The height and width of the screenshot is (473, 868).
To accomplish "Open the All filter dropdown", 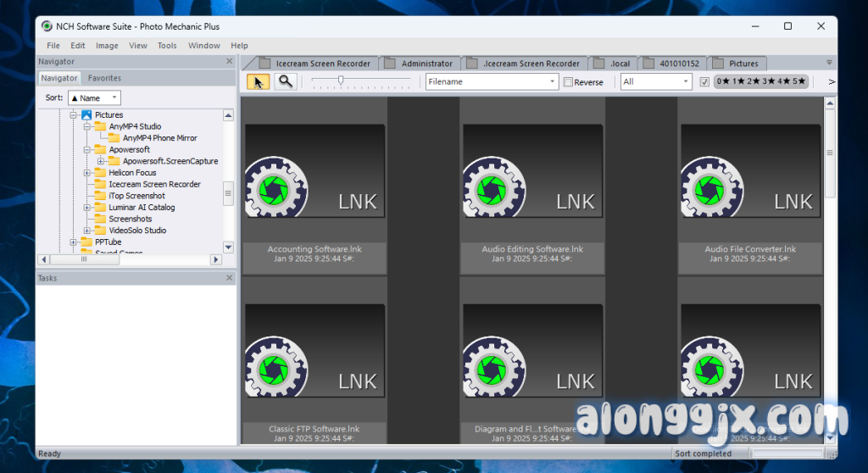I will click(x=656, y=82).
